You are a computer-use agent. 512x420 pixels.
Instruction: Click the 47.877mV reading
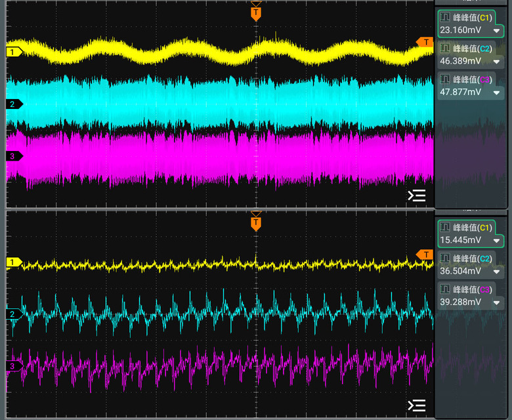point(460,92)
